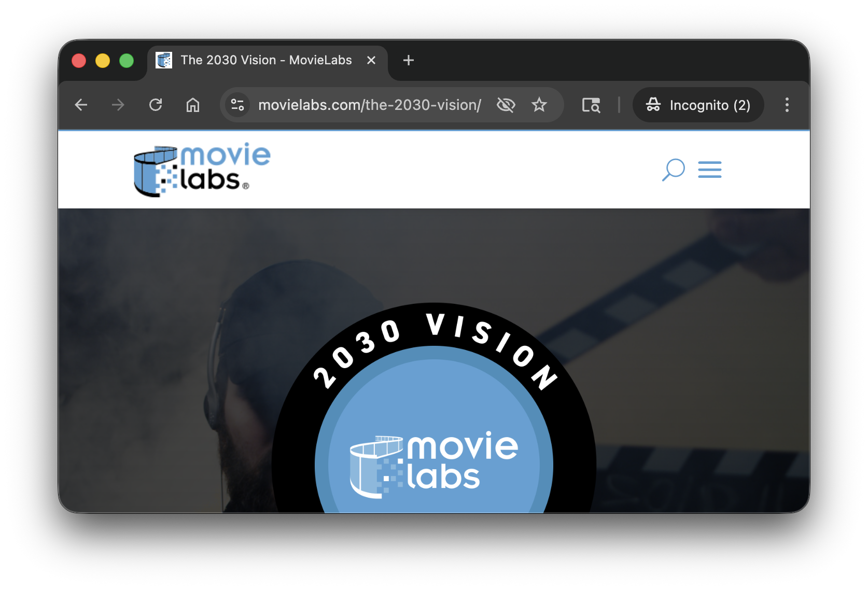Maximize window with green button

(x=127, y=61)
